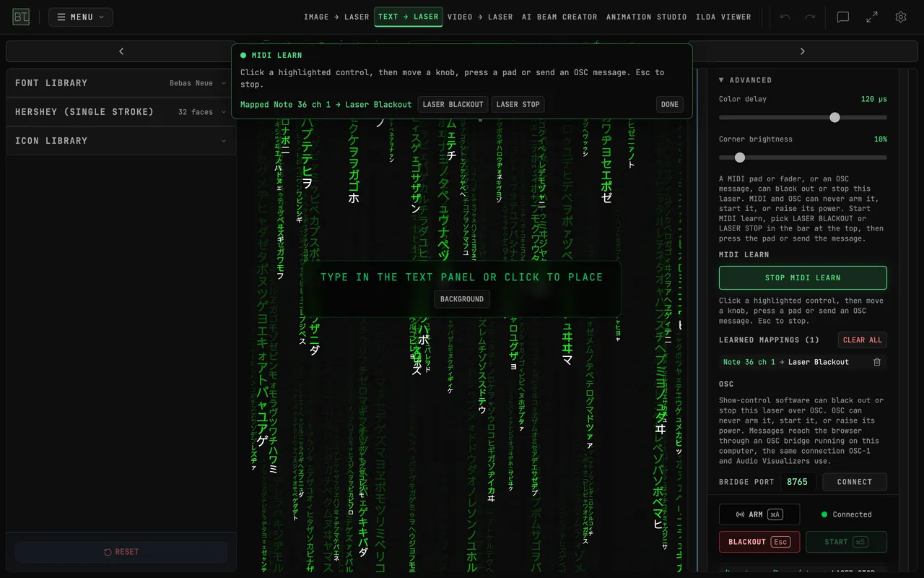Delete the Note 36 mapping trash icon

877,362
